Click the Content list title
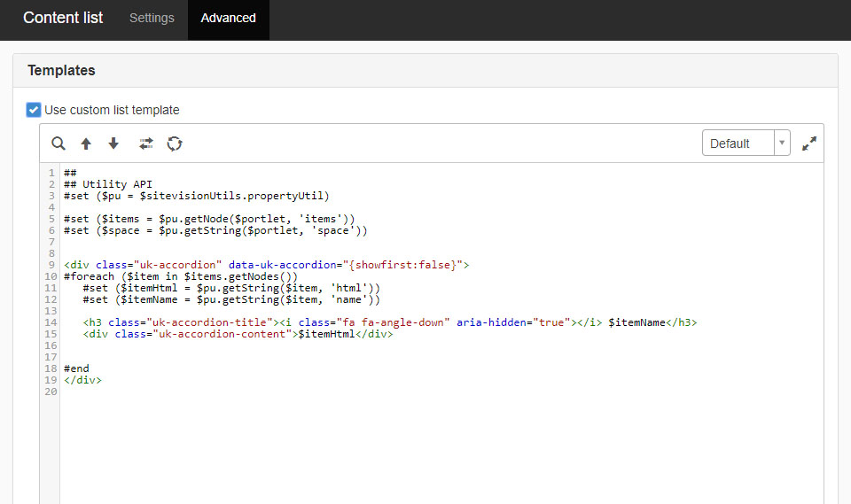Image resolution: width=851 pixels, height=504 pixels. [x=63, y=18]
